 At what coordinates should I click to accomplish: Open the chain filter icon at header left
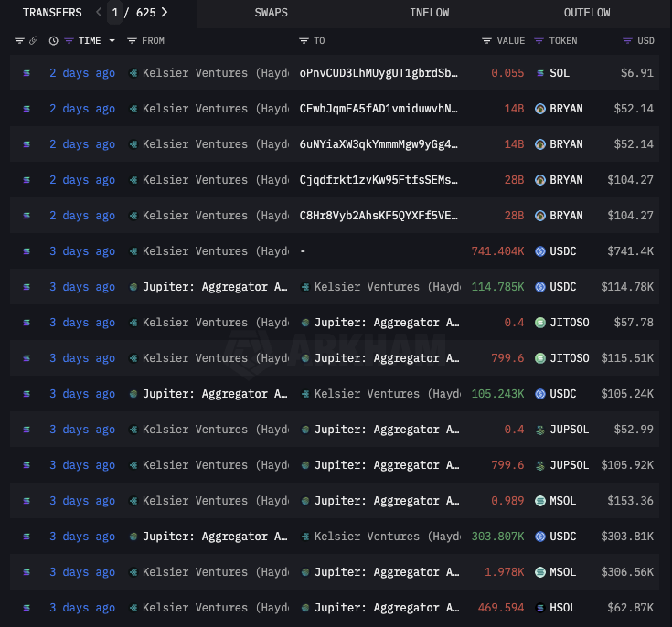19,41
